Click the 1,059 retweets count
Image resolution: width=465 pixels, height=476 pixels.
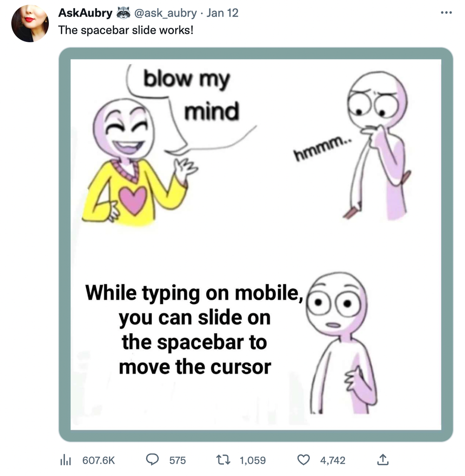pos(252,460)
